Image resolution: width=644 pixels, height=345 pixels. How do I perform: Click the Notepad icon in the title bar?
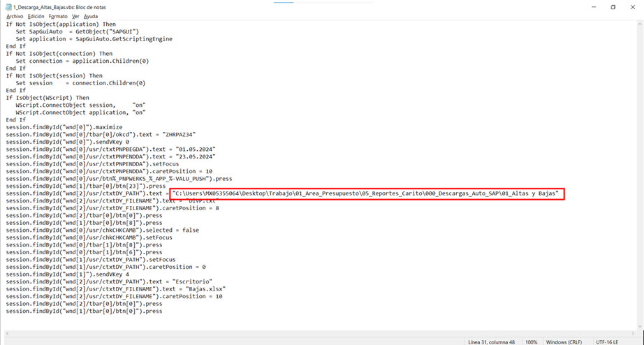coord(7,6)
